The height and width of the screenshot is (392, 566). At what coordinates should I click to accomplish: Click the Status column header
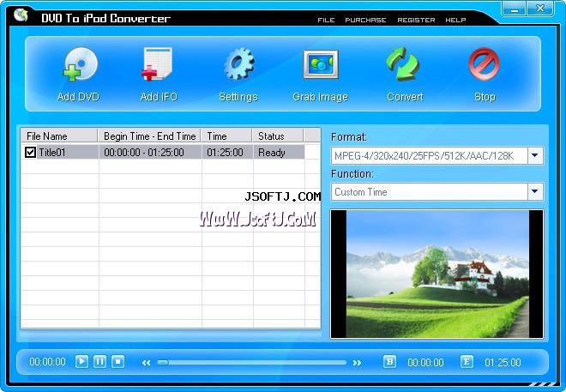(x=278, y=136)
